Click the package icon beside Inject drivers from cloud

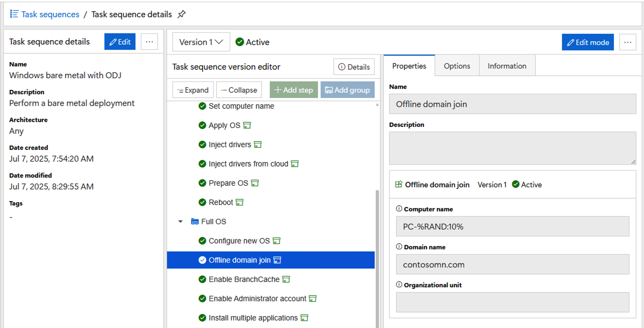295,164
